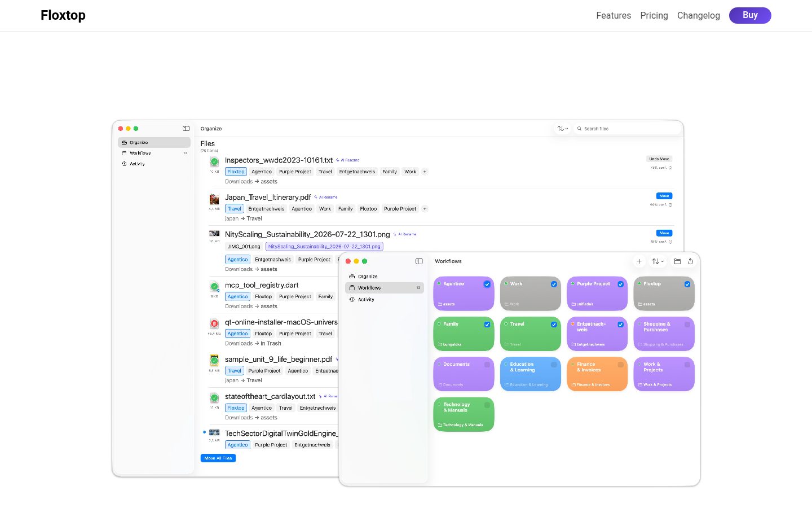Screen dimensions: 812x508
Task: Enable the Shopping & Purchases workflow checkbox
Action: (687, 325)
